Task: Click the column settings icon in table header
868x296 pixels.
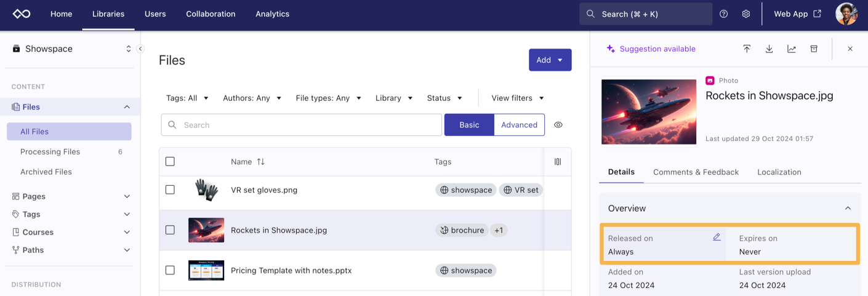Action: pos(558,162)
